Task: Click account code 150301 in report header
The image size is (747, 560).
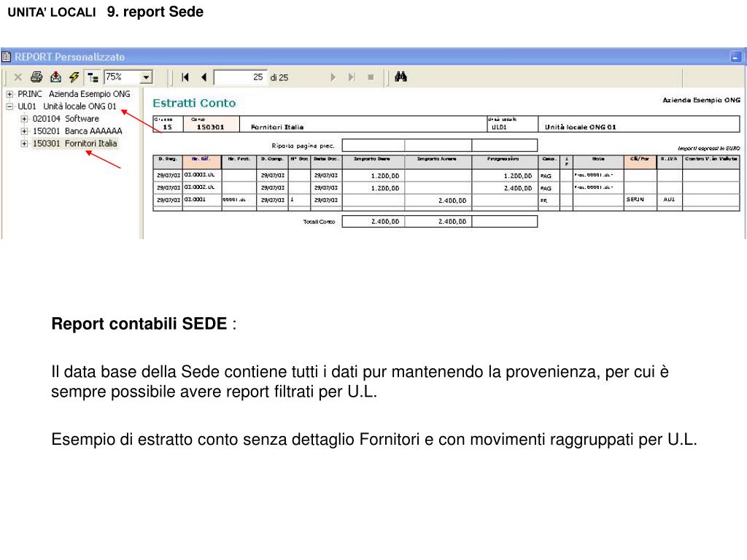Action: [210, 127]
